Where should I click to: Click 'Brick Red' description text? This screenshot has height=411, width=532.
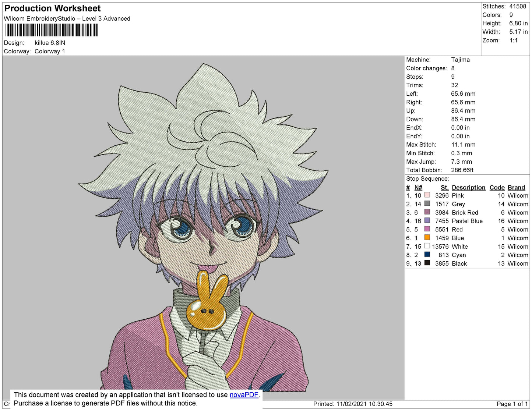click(x=465, y=212)
